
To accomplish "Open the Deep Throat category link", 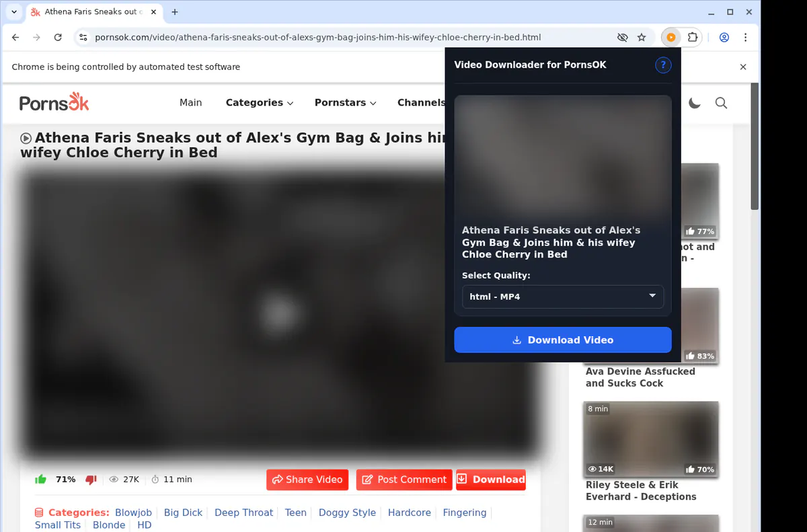I will click(x=243, y=512).
